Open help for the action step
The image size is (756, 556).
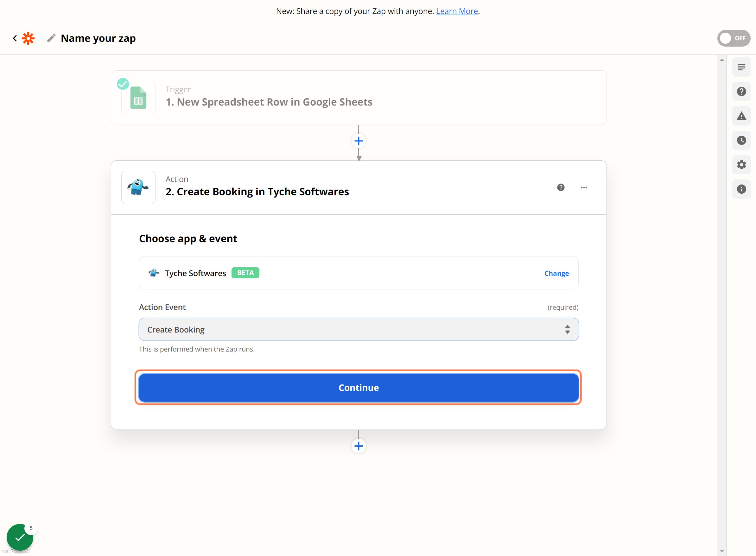561,187
